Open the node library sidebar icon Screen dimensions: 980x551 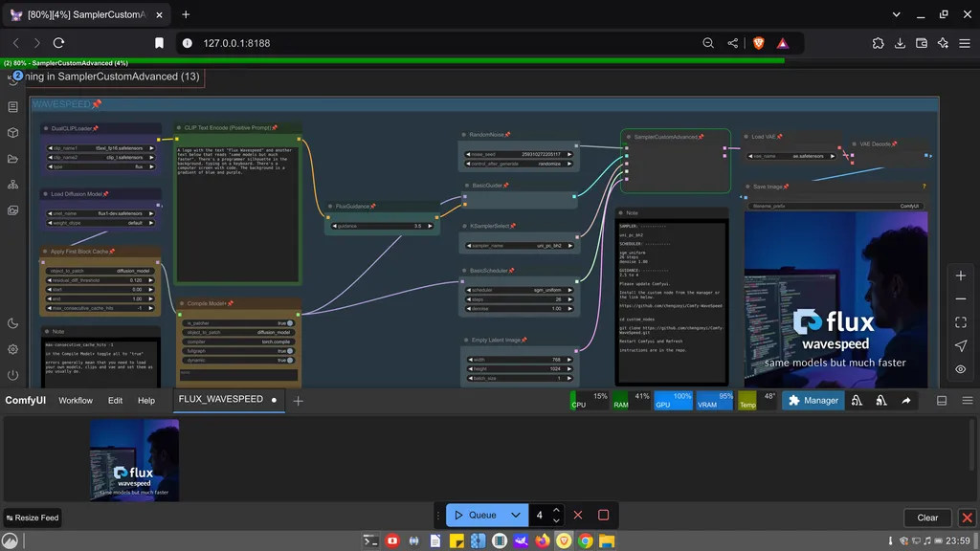pos(13,107)
